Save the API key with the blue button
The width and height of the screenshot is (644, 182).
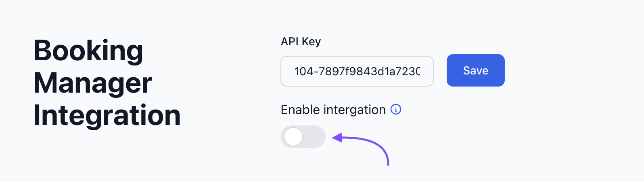tap(476, 70)
